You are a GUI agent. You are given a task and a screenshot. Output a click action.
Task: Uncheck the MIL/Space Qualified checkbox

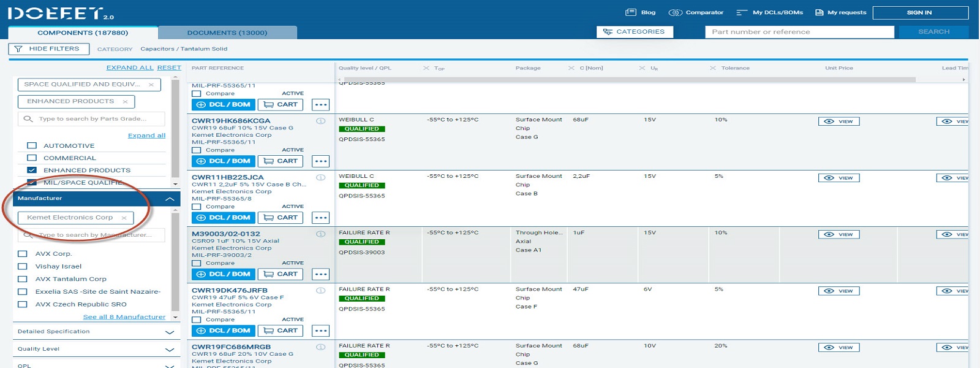coord(32,182)
